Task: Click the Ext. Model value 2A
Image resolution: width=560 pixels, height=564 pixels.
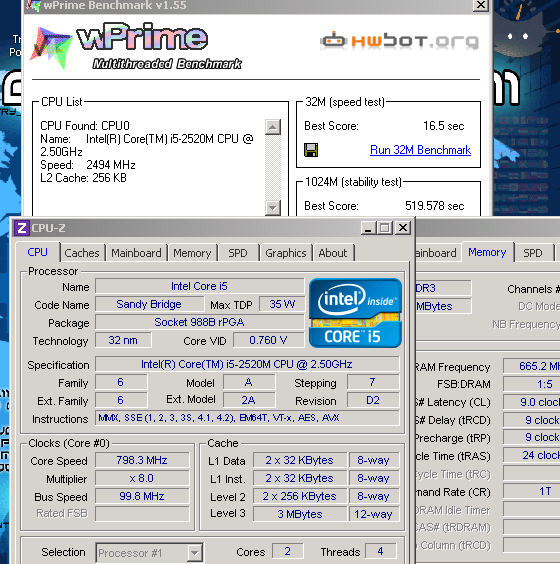Action: point(249,400)
